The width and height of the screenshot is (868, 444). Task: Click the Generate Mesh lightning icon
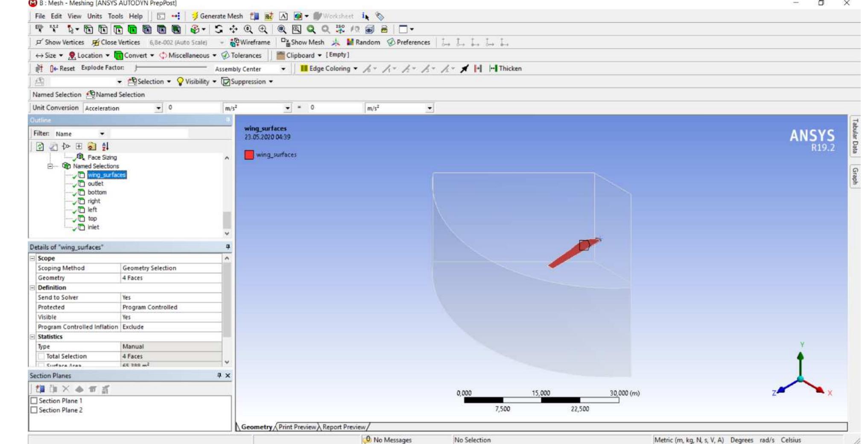point(195,16)
